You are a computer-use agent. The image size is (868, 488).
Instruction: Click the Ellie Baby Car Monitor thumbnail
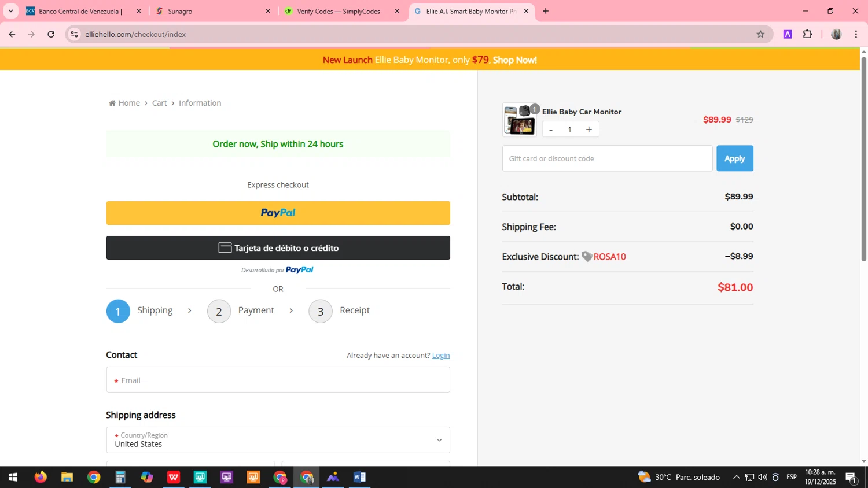pyautogui.click(x=520, y=120)
